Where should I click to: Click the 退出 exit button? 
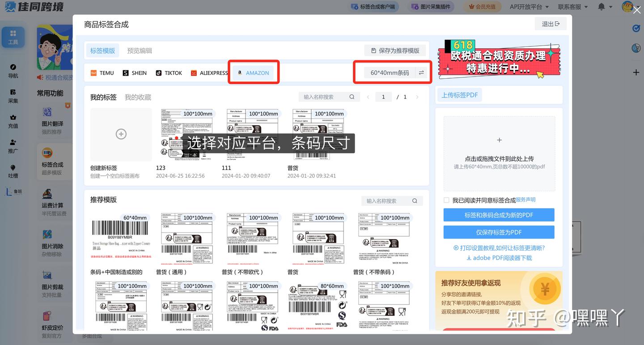pos(551,23)
